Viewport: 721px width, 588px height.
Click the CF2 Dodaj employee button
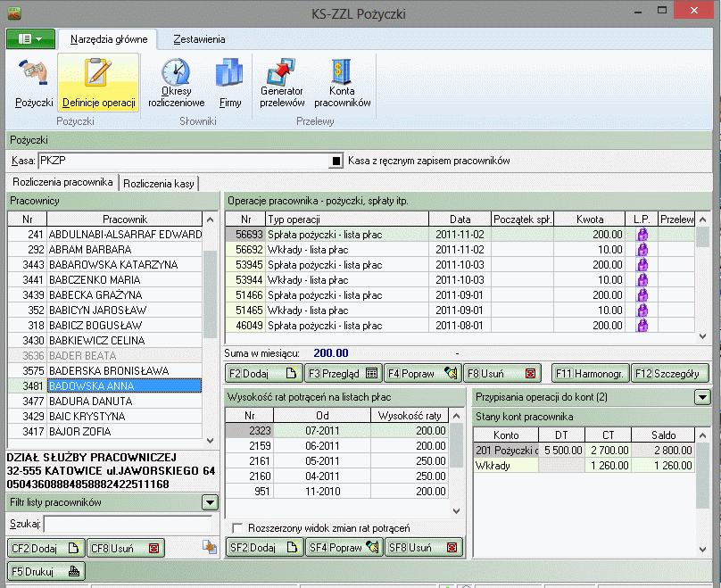click(46, 548)
